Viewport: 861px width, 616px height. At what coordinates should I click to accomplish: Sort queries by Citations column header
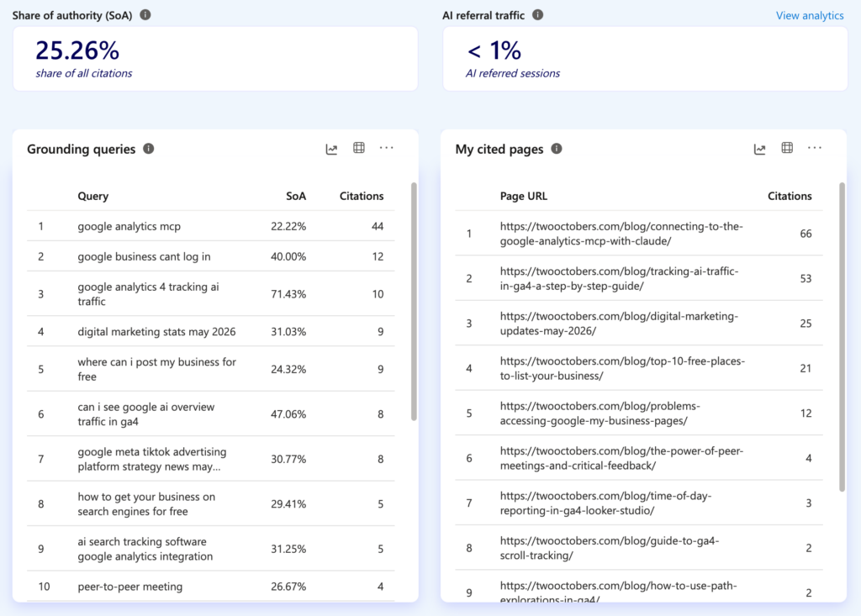pyautogui.click(x=362, y=196)
